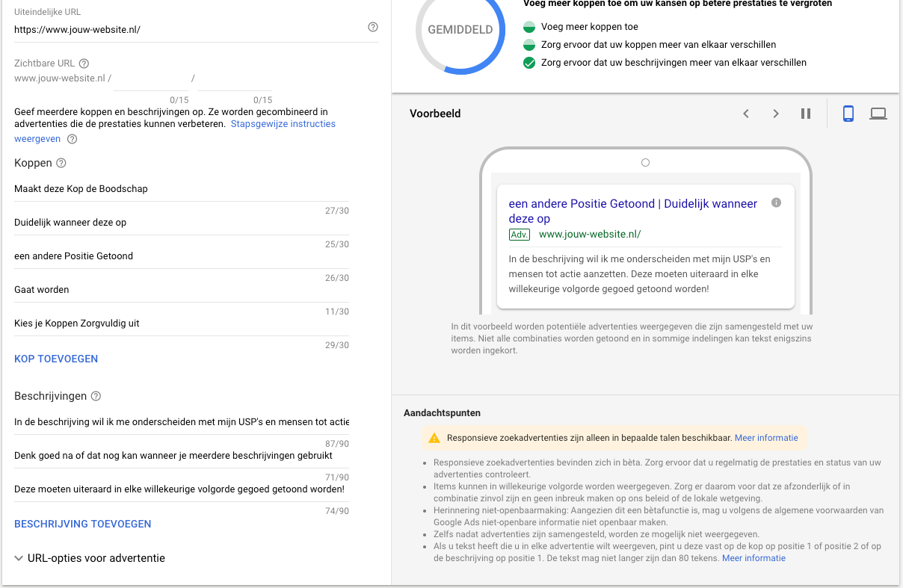Open help icon next to Beschrijvingen heading

96,396
